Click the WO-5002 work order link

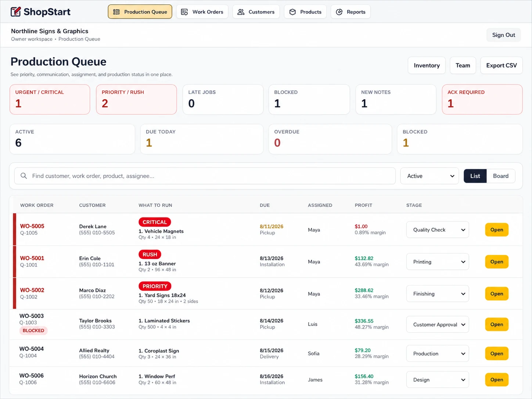(x=32, y=290)
